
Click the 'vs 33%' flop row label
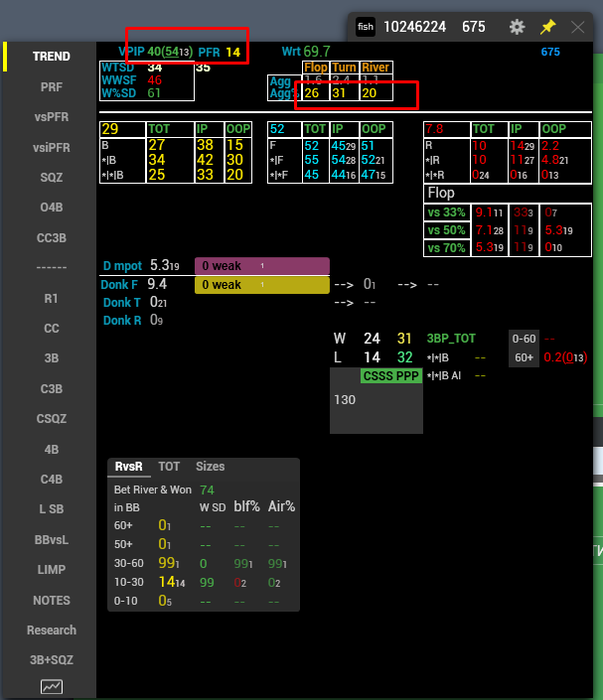[446, 212]
